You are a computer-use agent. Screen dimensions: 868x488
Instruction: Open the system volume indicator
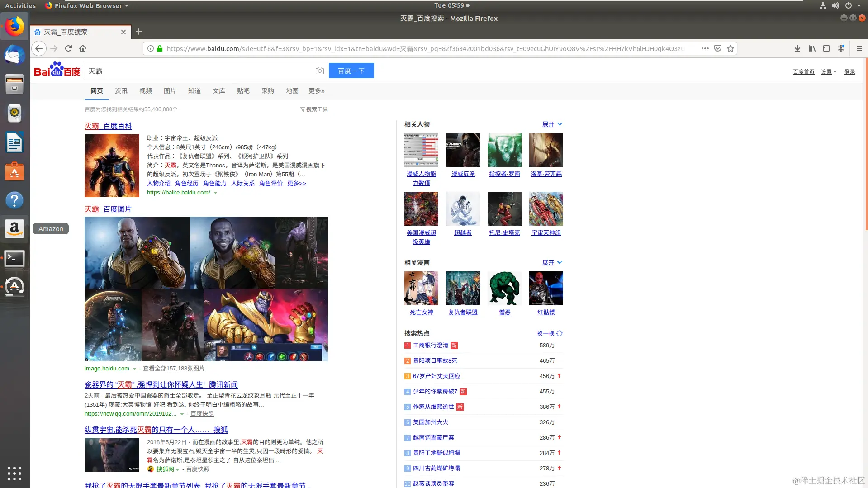(835, 5)
